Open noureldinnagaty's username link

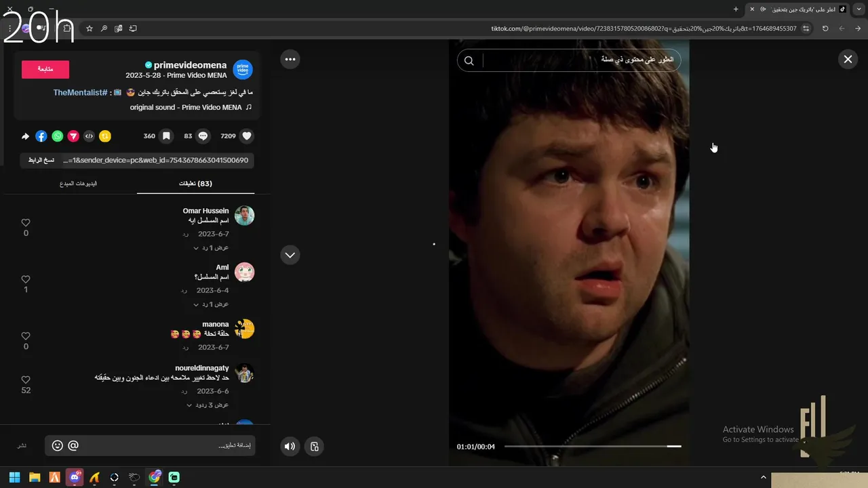click(202, 367)
